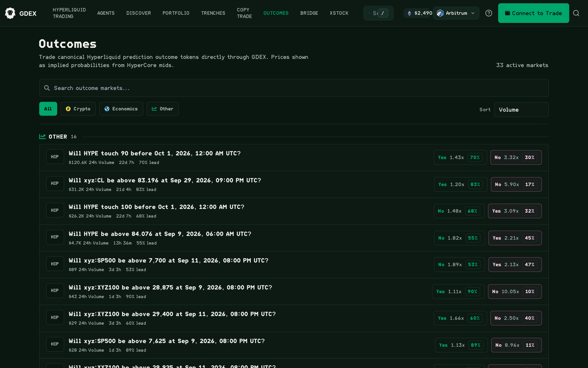Go to Trenches page
Viewport: 588px width, 368px height.
coord(213,13)
